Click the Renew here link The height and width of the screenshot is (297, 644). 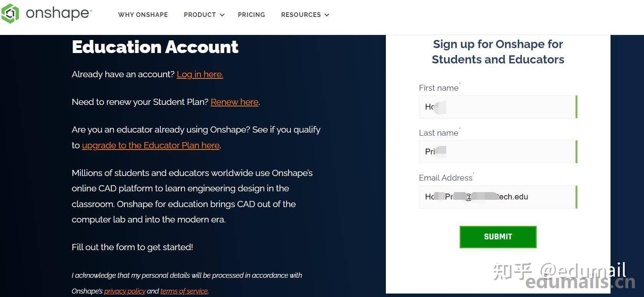coord(234,102)
